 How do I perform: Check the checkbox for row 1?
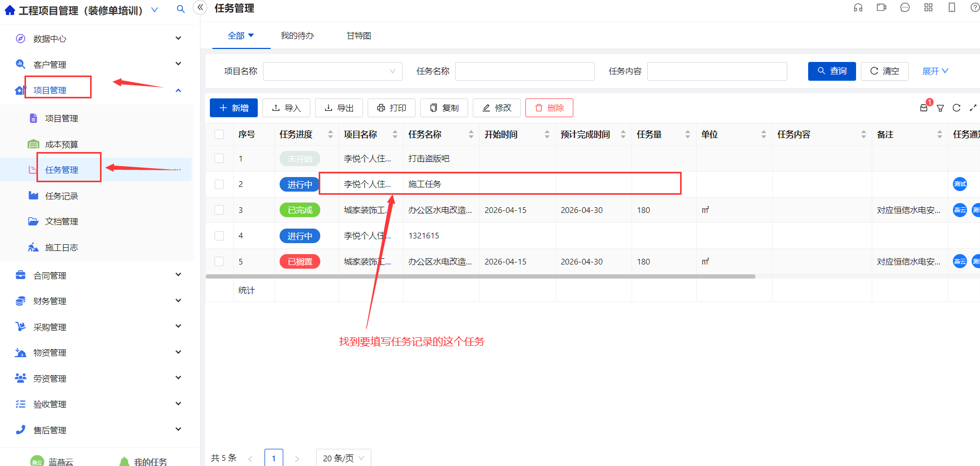click(x=219, y=158)
